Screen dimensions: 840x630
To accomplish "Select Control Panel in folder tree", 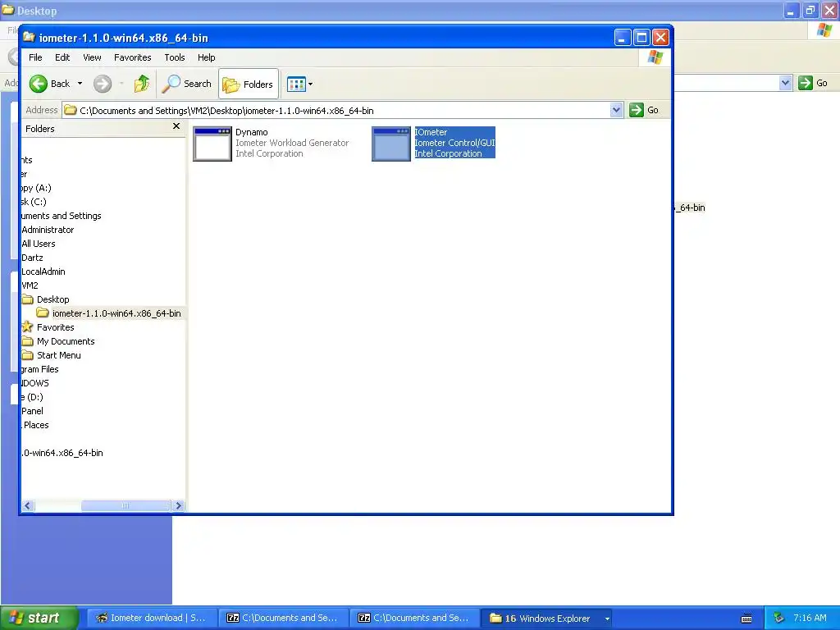I will click(32, 410).
